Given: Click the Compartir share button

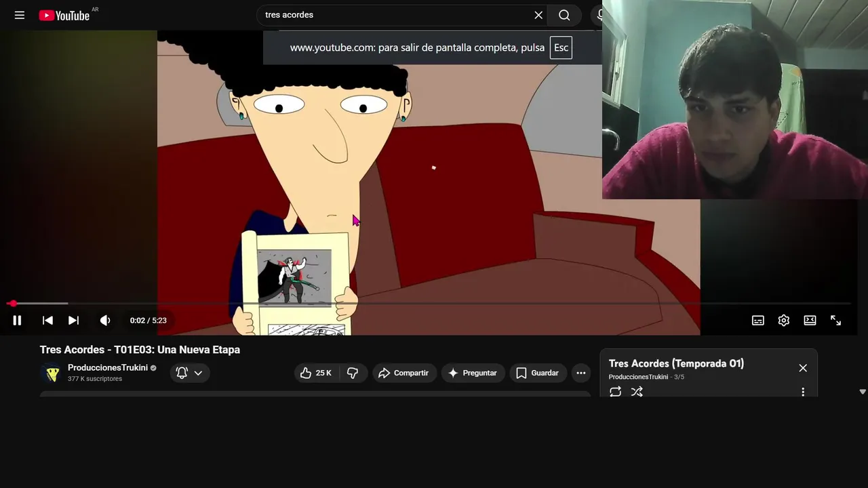Looking at the screenshot, I should click(403, 373).
